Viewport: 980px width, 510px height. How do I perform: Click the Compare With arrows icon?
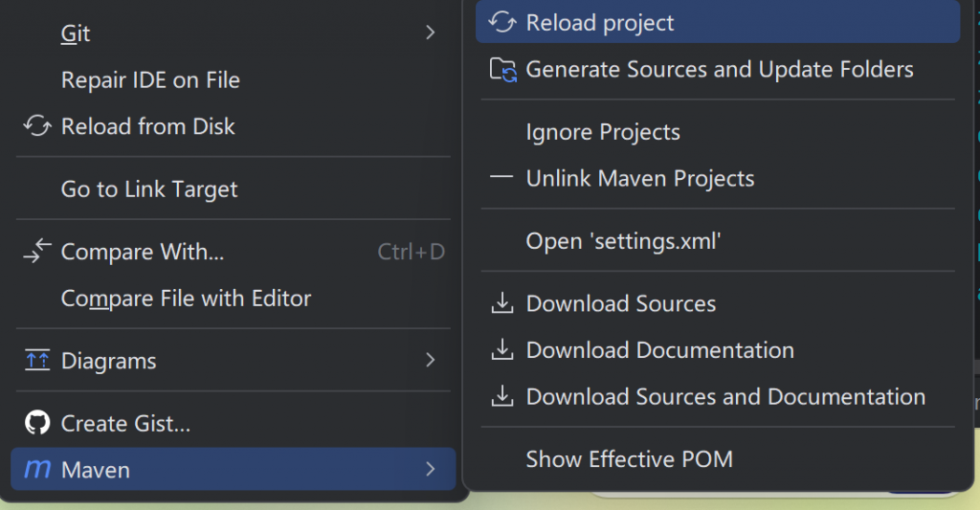click(x=37, y=252)
